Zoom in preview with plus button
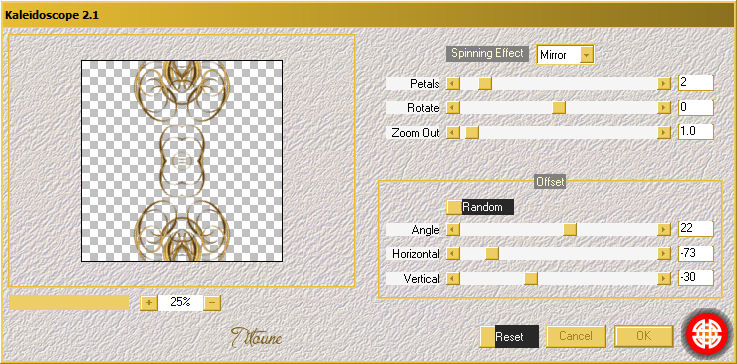737x364 pixels. pyautogui.click(x=149, y=302)
